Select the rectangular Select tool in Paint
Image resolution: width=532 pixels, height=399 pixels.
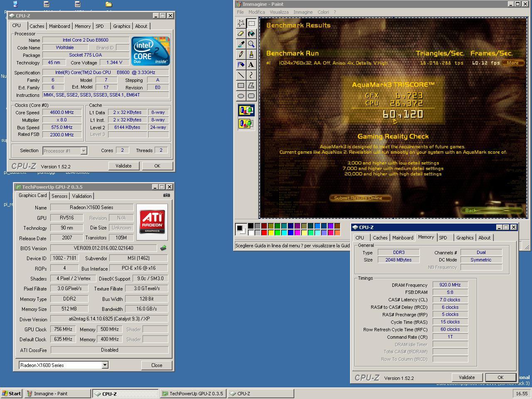[x=251, y=23]
